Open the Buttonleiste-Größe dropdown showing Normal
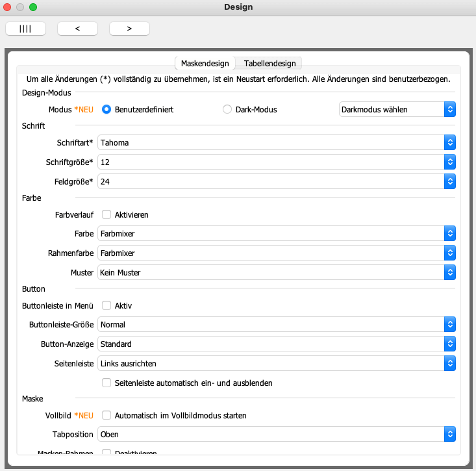 (277, 324)
